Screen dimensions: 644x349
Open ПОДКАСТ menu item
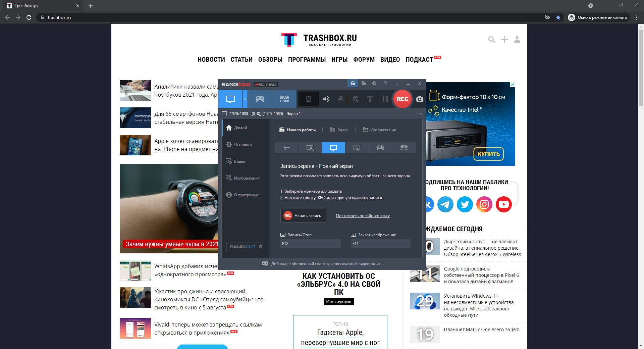pos(419,60)
